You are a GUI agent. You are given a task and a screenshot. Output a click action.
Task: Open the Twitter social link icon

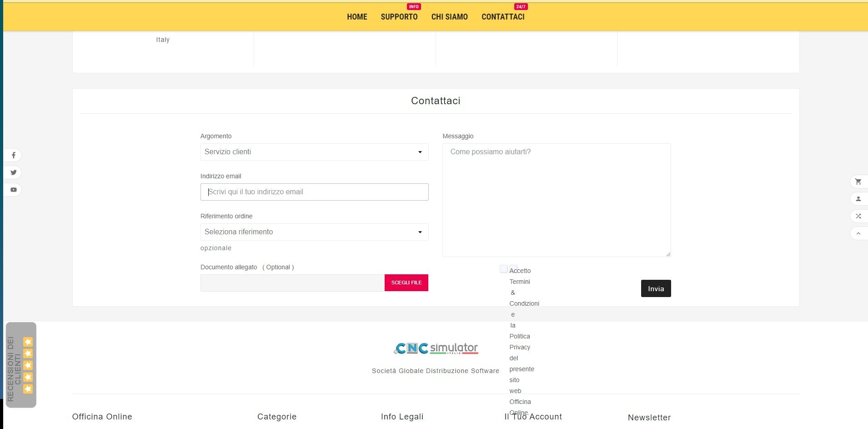pyautogui.click(x=14, y=172)
